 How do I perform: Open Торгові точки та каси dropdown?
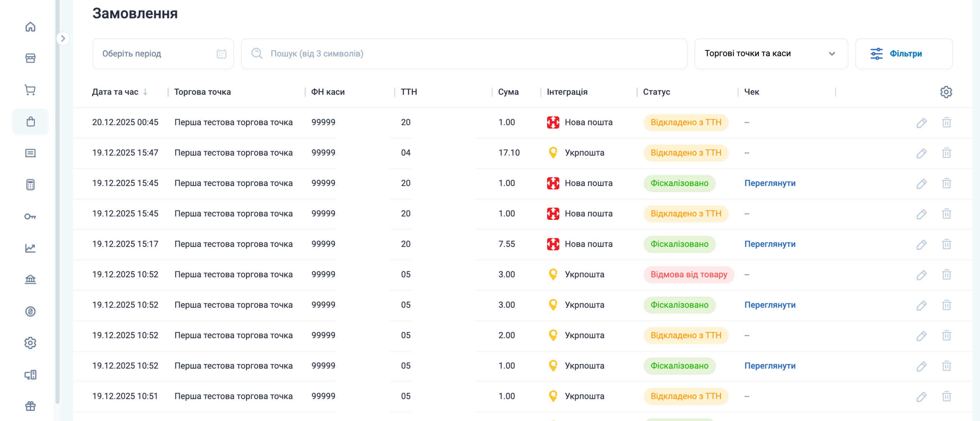771,54
